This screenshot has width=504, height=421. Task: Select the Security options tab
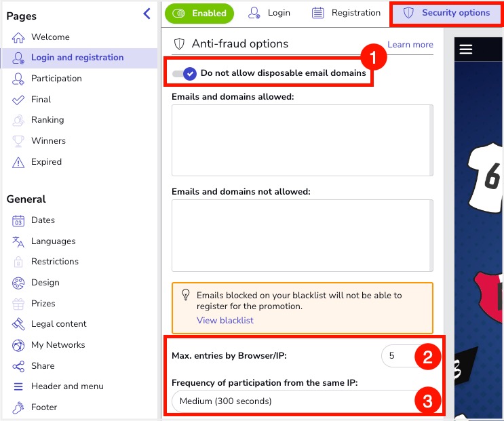(x=446, y=13)
